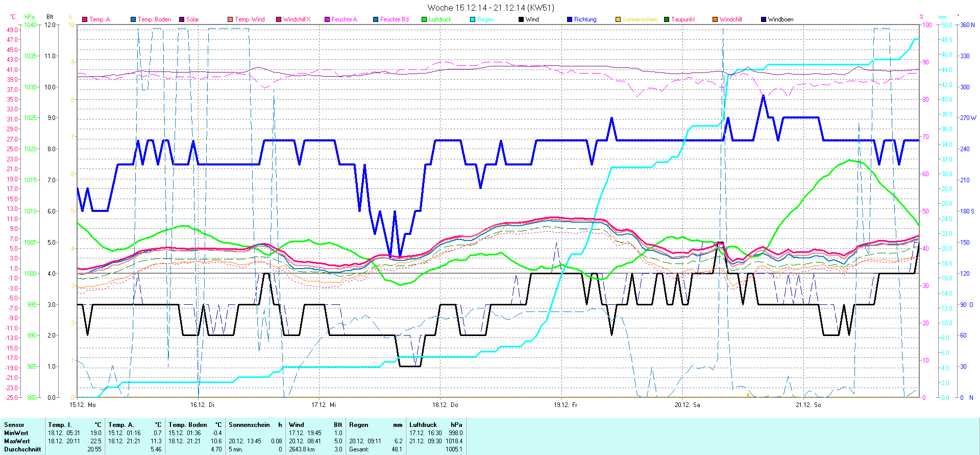Click the Feuchte Bd legend label
Viewport: 980px width, 455px height.
[x=394, y=19]
